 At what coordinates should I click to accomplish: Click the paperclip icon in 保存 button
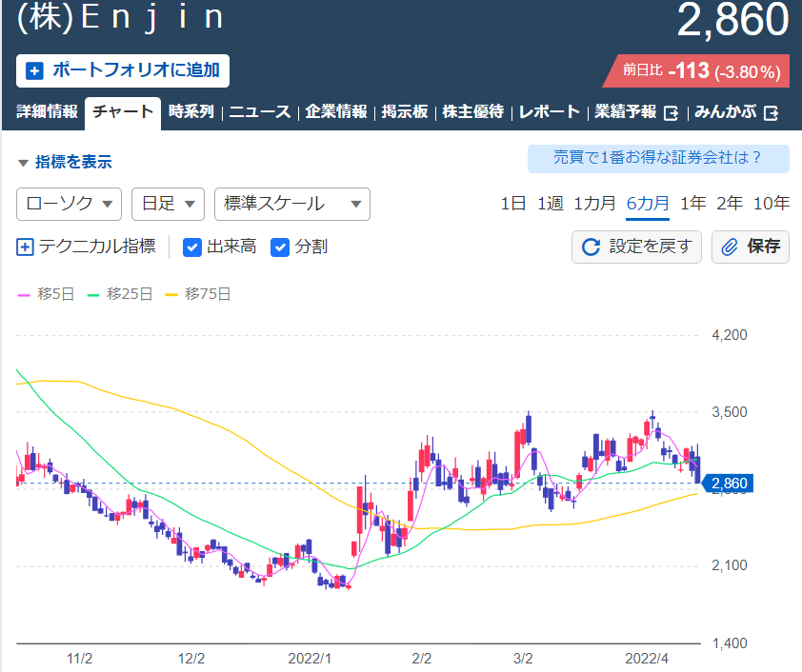(x=730, y=247)
